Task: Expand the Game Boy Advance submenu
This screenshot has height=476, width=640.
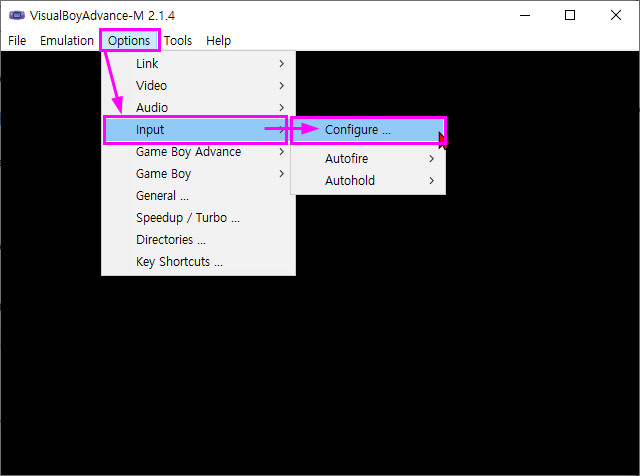Action: point(198,152)
